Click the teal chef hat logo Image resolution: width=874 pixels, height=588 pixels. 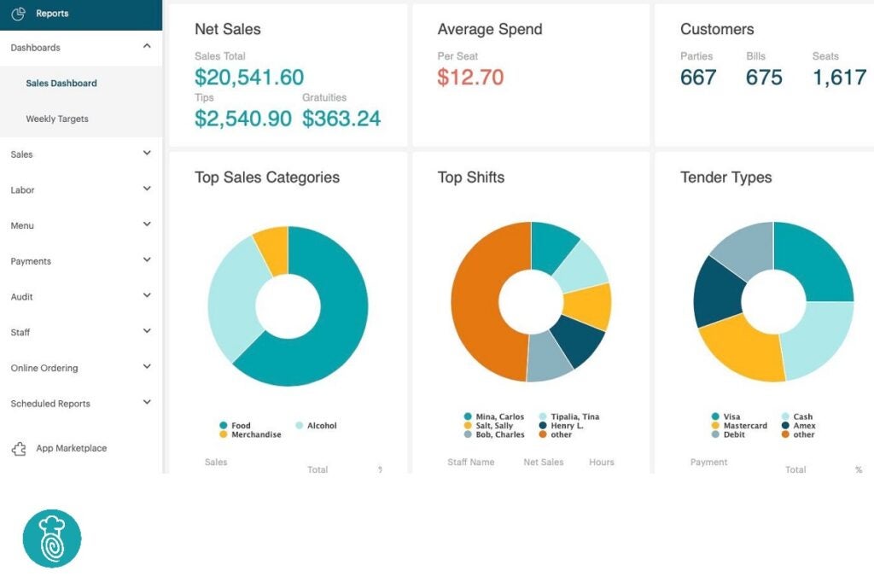coord(54,538)
